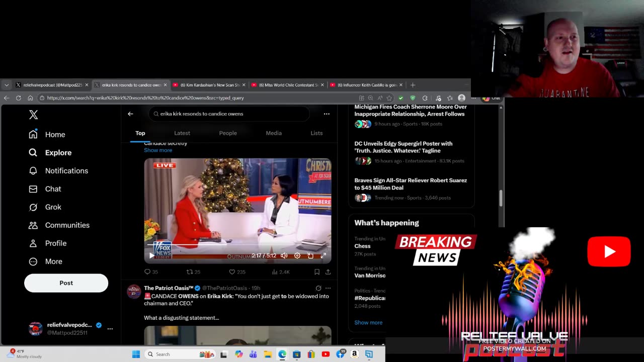Open account options next to reliefvalvepodcast
The height and width of the screenshot is (362, 644).
point(110,329)
